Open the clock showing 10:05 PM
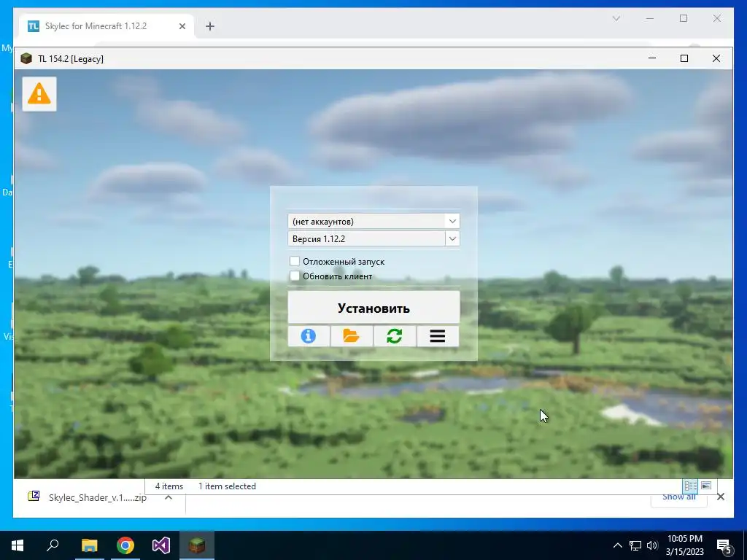 (684, 545)
